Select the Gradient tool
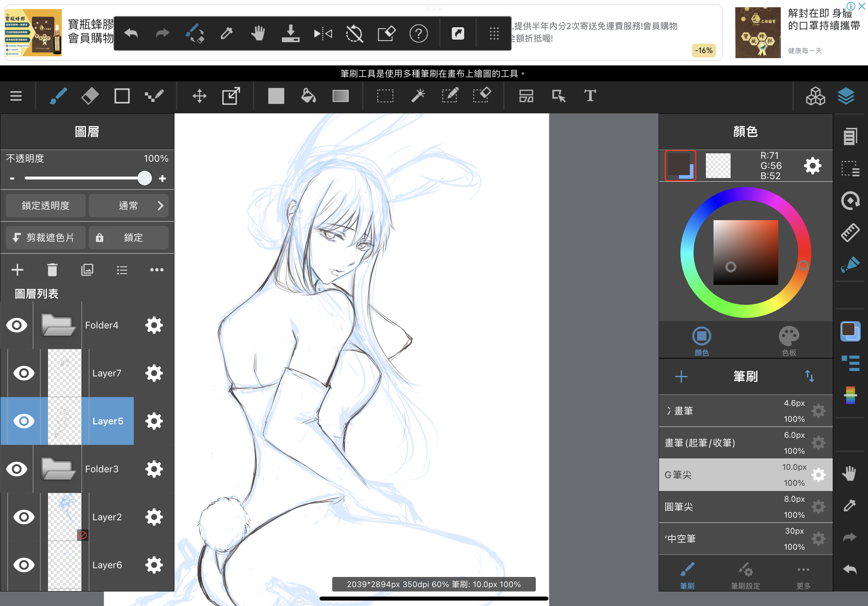Viewport: 868px width, 606px height. click(340, 96)
